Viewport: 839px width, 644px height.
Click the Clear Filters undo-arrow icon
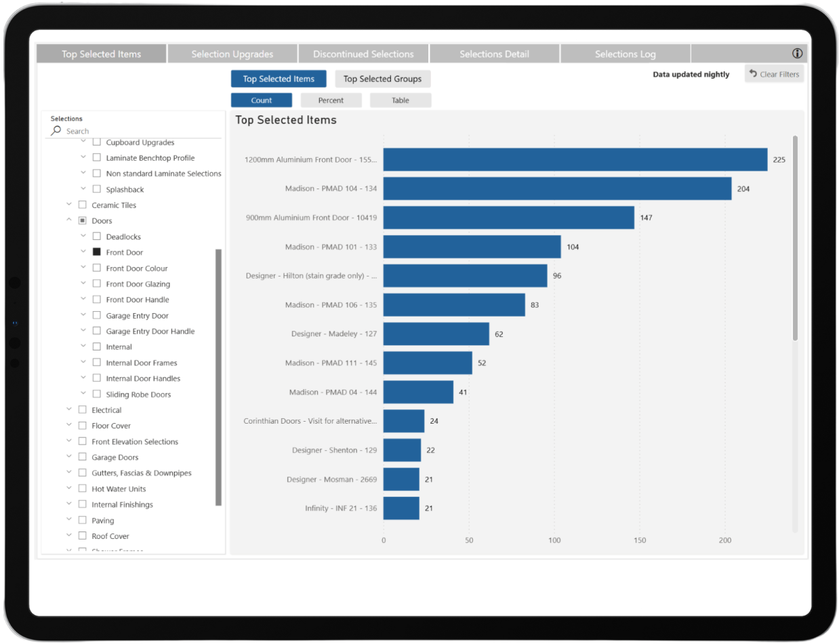point(752,74)
